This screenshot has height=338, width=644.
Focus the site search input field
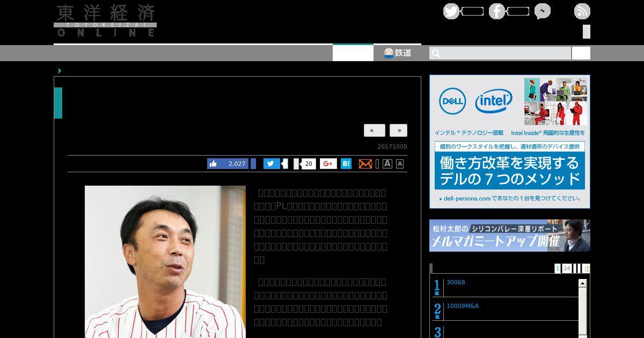[x=500, y=53]
